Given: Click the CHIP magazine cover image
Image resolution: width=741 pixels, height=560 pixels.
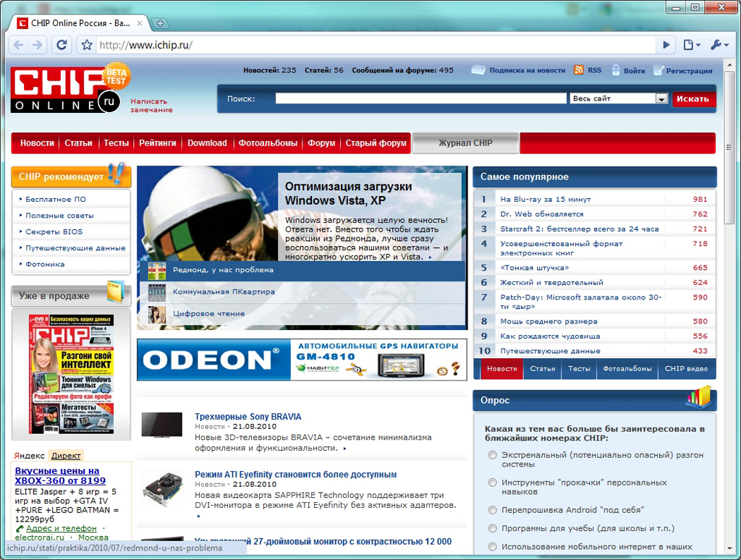Looking at the screenshot, I should coord(71,374).
